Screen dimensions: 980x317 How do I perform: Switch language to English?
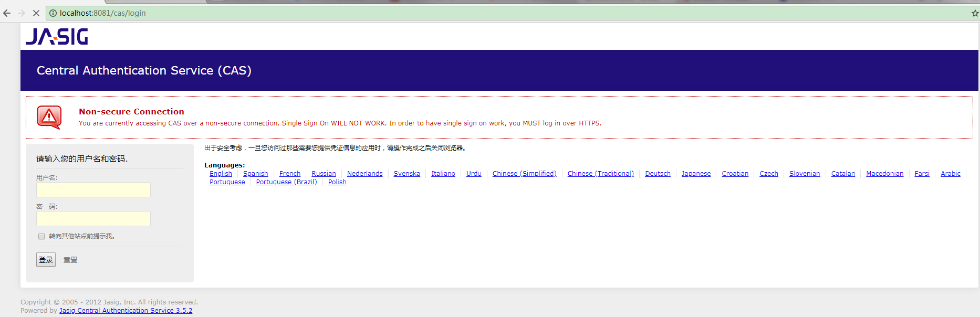(221, 174)
